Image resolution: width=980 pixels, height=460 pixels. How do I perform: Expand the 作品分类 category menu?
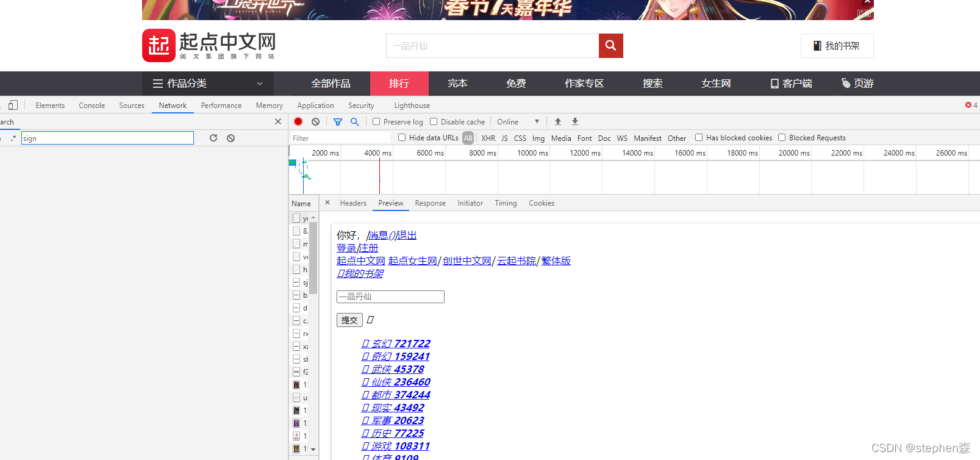tap(207, 84)
